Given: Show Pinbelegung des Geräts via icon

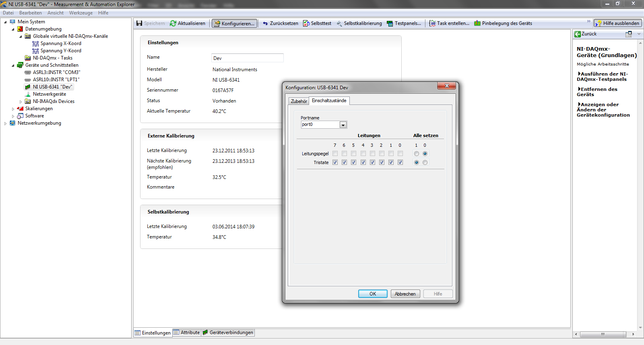Looking at the screenshot, I should coord(477,23).
